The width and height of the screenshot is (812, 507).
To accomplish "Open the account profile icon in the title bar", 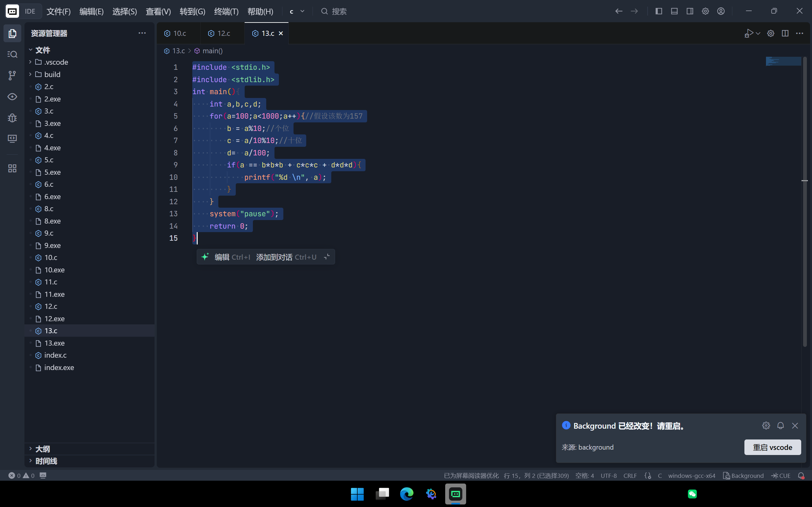I will (721, 11).
